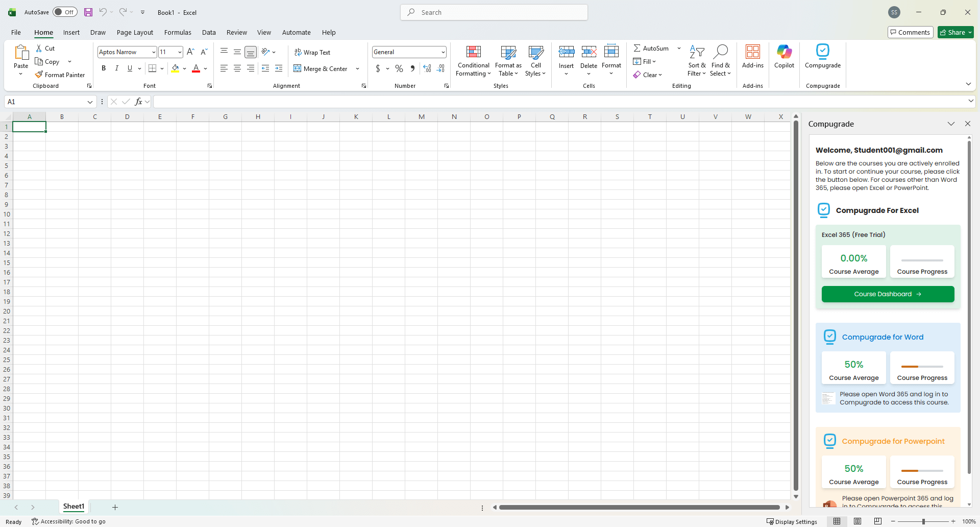Image resolution: width=980 pixels, height=527 pixels.
Task: Open Conditional Formatting options
Action: point(473,60)
